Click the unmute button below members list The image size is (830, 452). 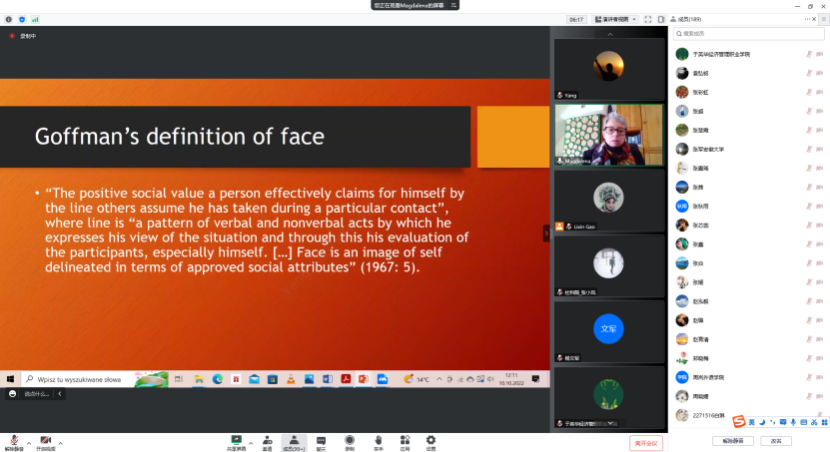coord(732,441)
